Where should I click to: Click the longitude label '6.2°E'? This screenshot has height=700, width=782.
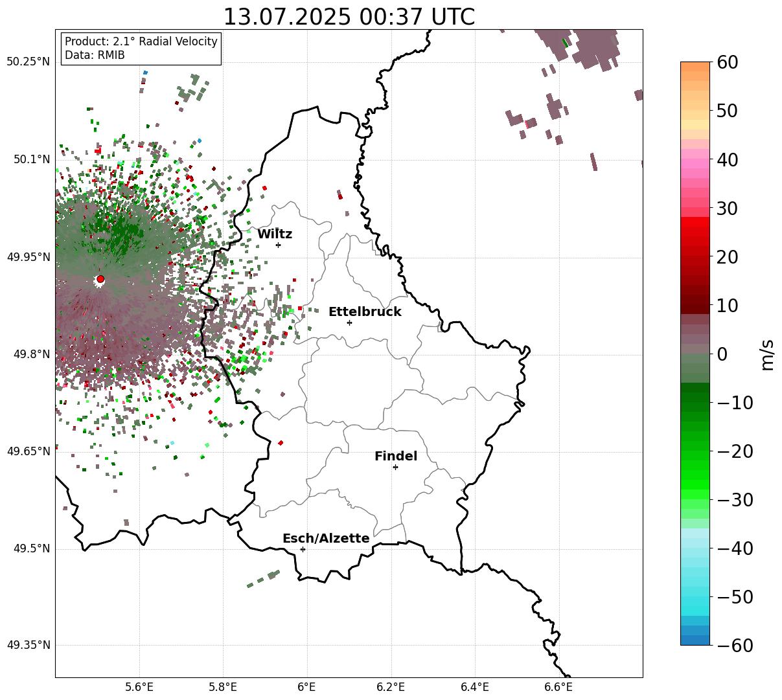(391, 687)
